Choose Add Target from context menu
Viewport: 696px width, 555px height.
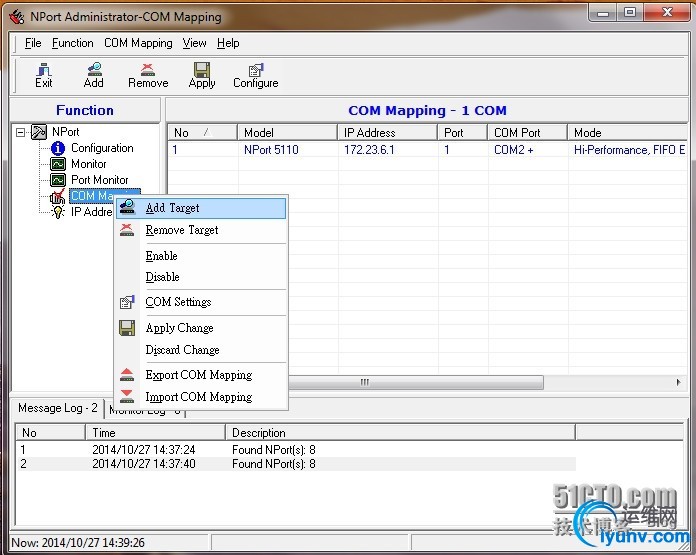pos(201,208)
